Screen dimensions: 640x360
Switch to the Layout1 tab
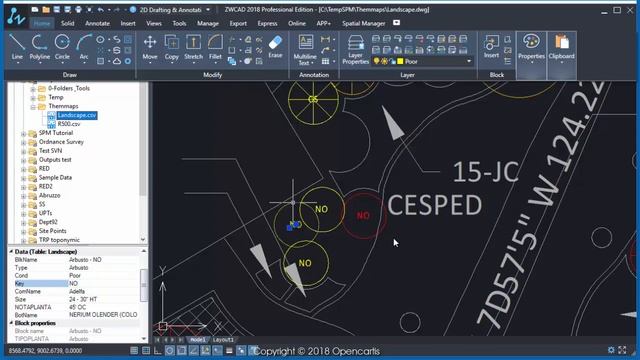point(223,340)
